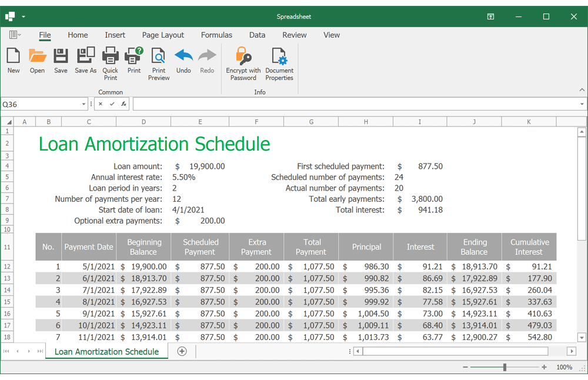The width and height of the screenshot is (588, 380).
Task: Open Print Preview
Action: (158, 59)
